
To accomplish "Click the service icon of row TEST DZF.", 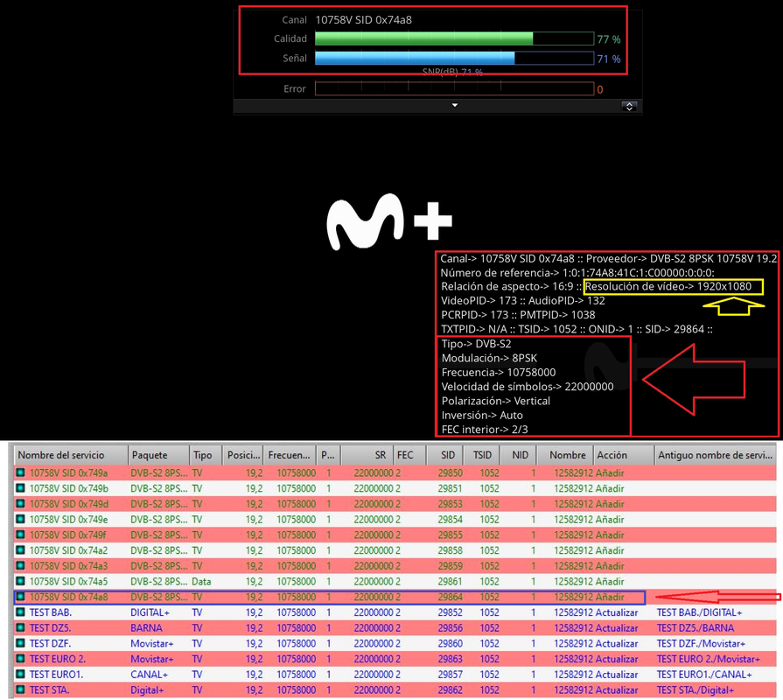I will [20, 642].
